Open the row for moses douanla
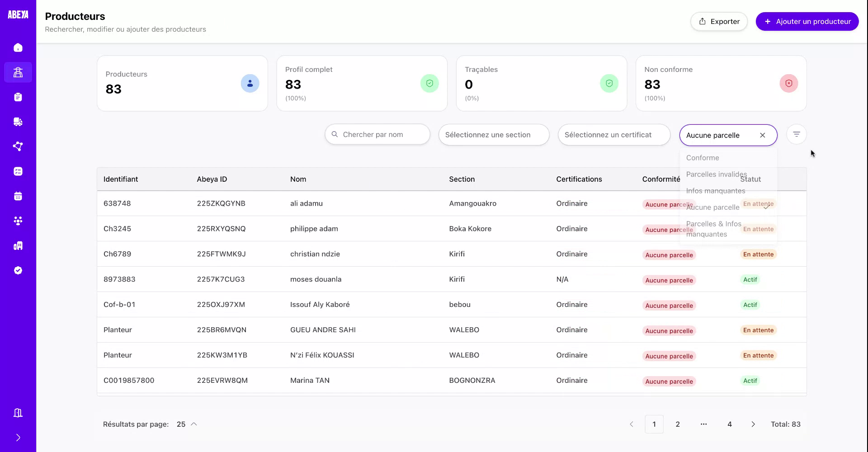The height and width of the screenshot is (452, 868). (452, 279)
